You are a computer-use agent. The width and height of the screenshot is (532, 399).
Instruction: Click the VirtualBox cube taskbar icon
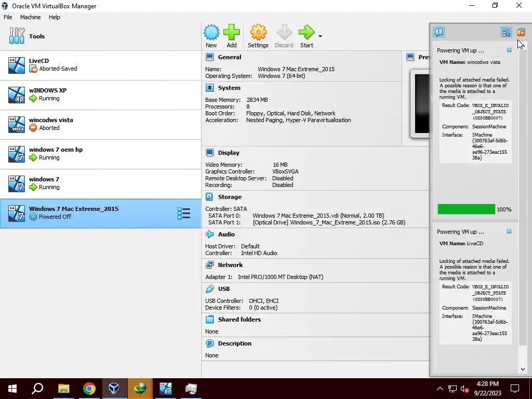pyautogui.click(x=114, y=389)
